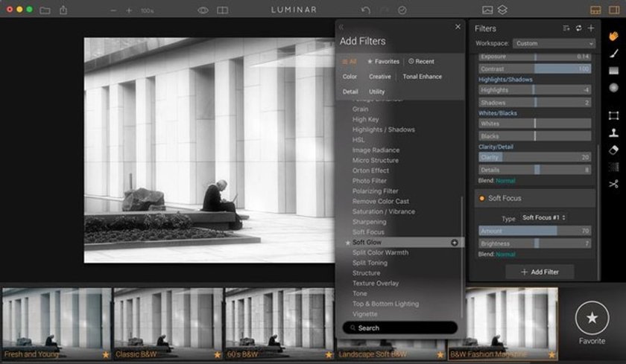Select the Radial mask tool
The height and width of the screenshot is (364, 626).
click(x=613, y=87)
